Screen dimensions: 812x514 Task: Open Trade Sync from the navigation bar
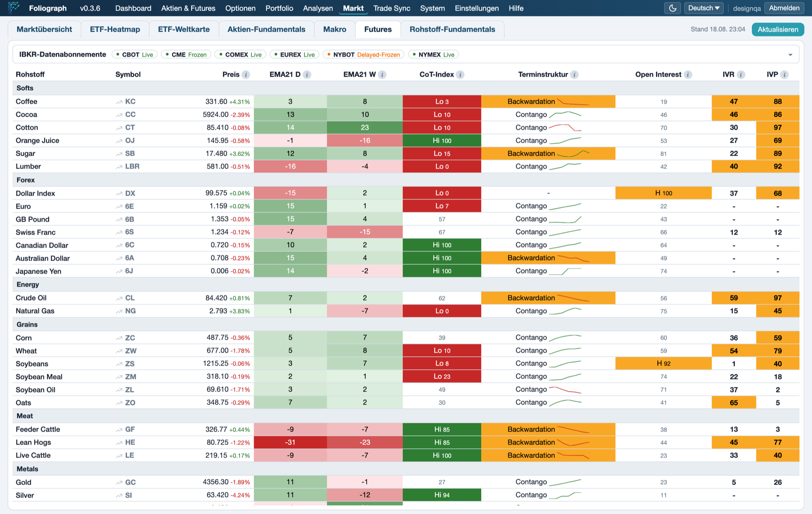[392, 8]
